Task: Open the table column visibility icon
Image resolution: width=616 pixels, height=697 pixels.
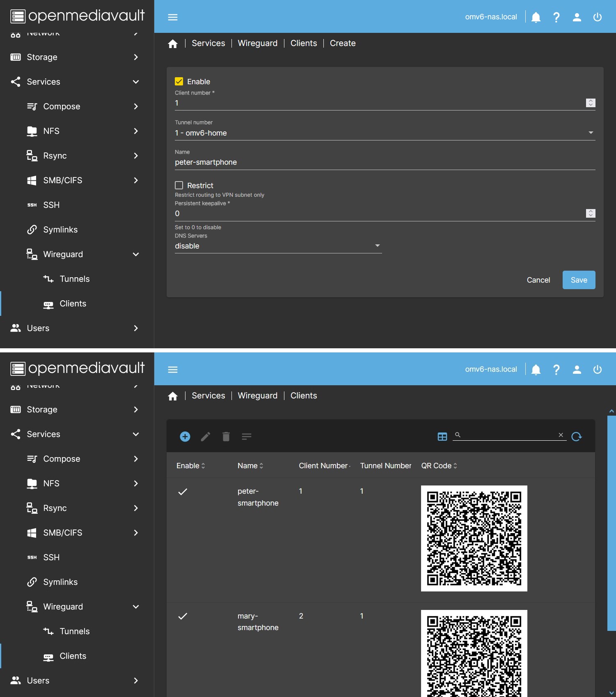Action: [442, 437]
